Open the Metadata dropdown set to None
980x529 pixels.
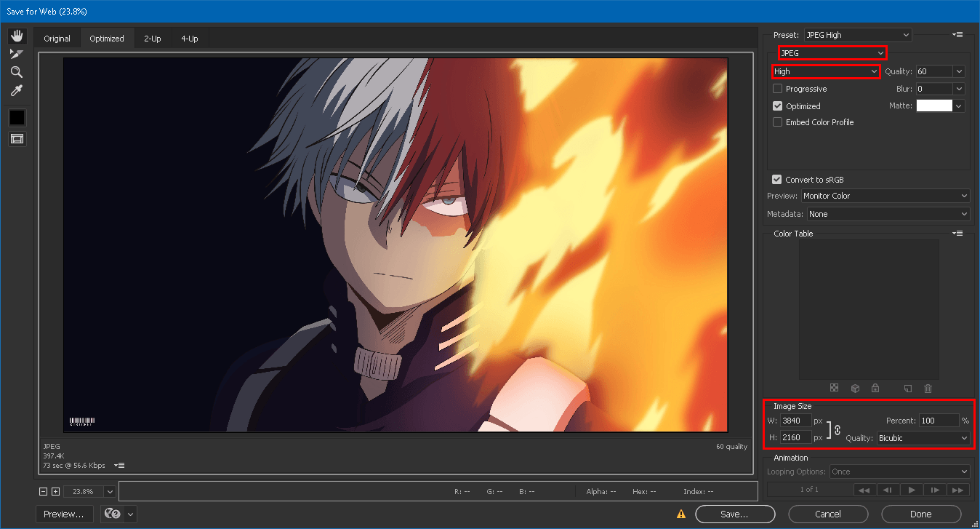pyautogui.click(x=888, y=214)
